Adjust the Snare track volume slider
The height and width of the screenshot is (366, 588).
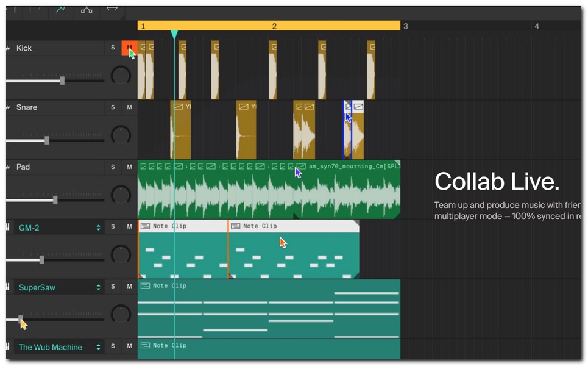click(x=46, y=141)
